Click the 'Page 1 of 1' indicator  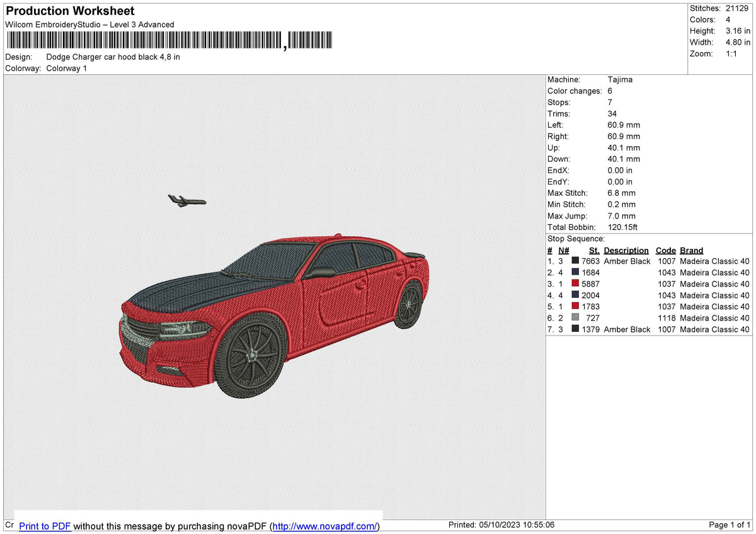coord(730,525)
